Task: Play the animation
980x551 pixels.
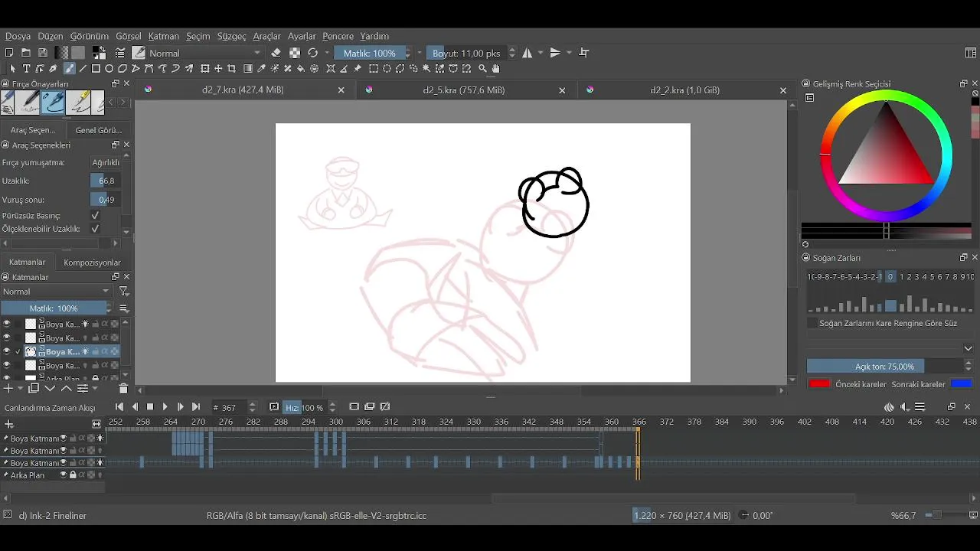Action: click(165, 407)
